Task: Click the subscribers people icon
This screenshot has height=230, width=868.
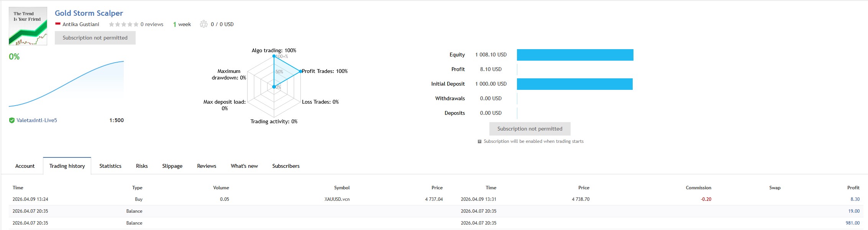Action: coord(203,24)
